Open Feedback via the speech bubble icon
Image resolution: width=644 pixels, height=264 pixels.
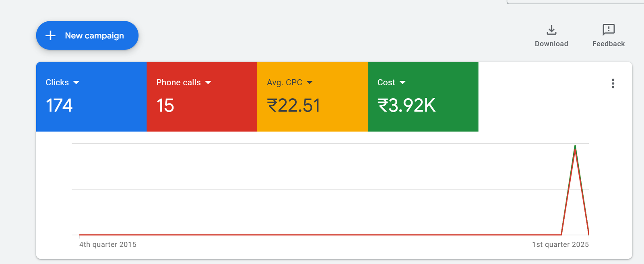(x=608, y=30)
